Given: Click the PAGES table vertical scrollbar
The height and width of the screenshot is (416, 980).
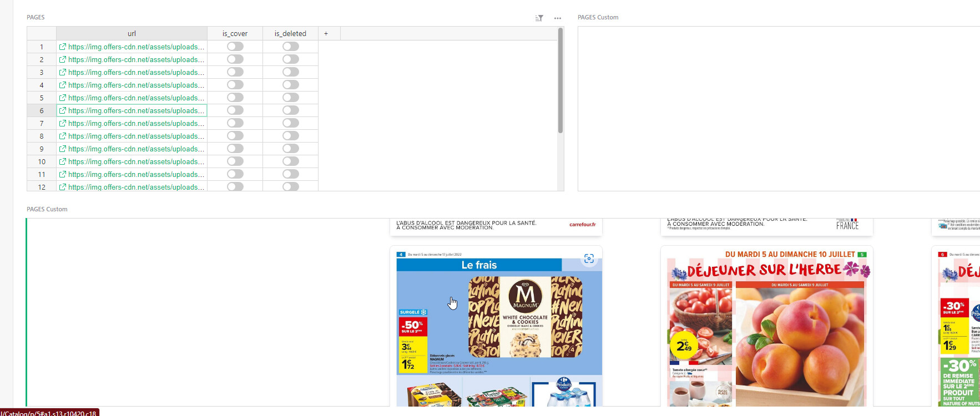Looking at the screenshot, I should (x=560, y=80).
